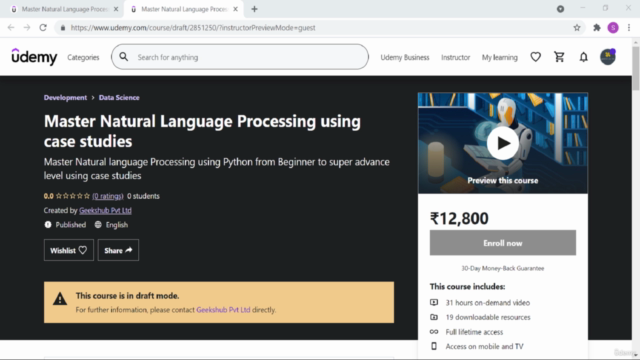Viewport: 640px width, 360px height.
Task: Open Geekshub Pvt Ltd creator link
Action: [105, 211]
